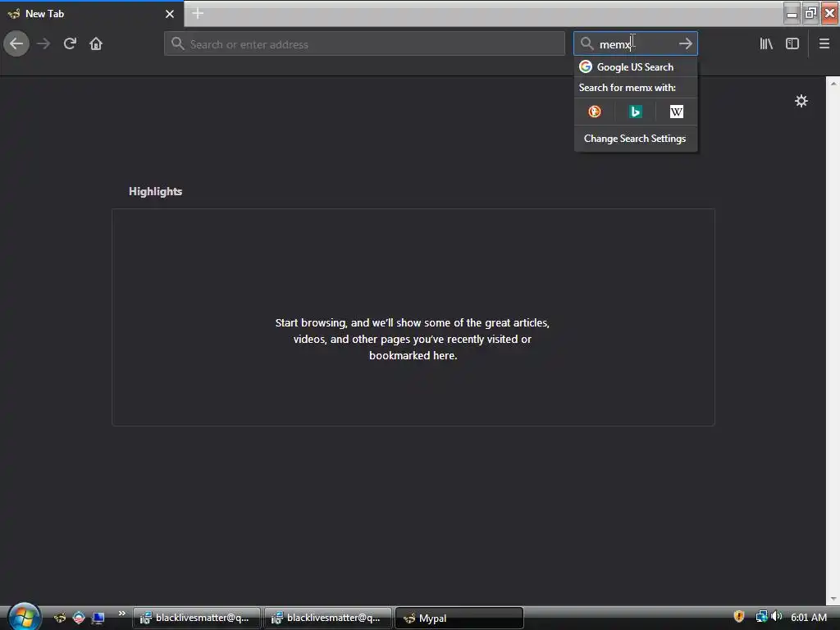This screenshot has height=630, width=840.
Task: Click the red-white-blue circle quick launch icon
Action: (x=79, y=618)
